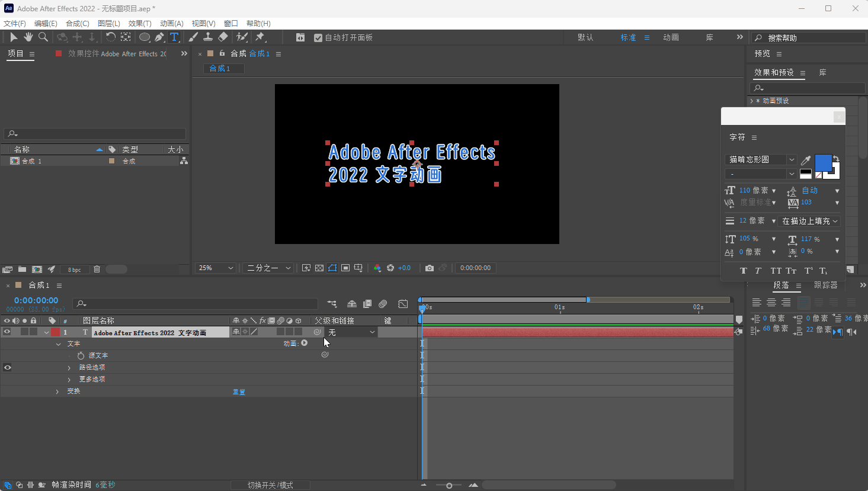Image resolution: width=868 pixels, height=491 pixels.
Task: Toggle the composition lock icon
Action: click(x=222, y=53)
